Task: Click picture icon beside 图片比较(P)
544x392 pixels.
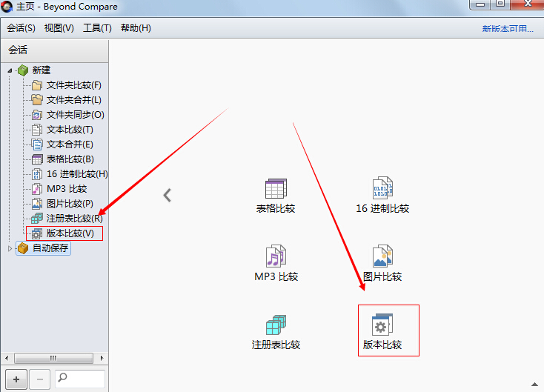Action: [37, 204]
